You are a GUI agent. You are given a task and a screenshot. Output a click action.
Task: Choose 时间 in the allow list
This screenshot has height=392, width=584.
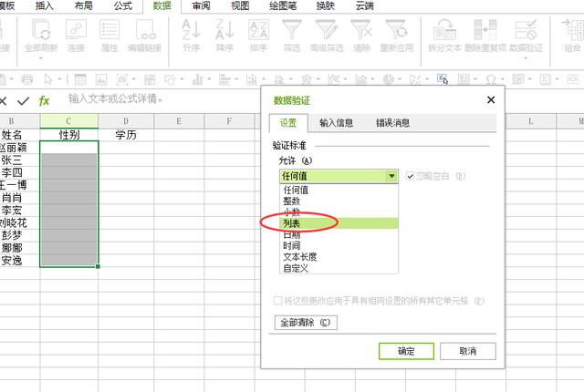(x=339, y=245)
